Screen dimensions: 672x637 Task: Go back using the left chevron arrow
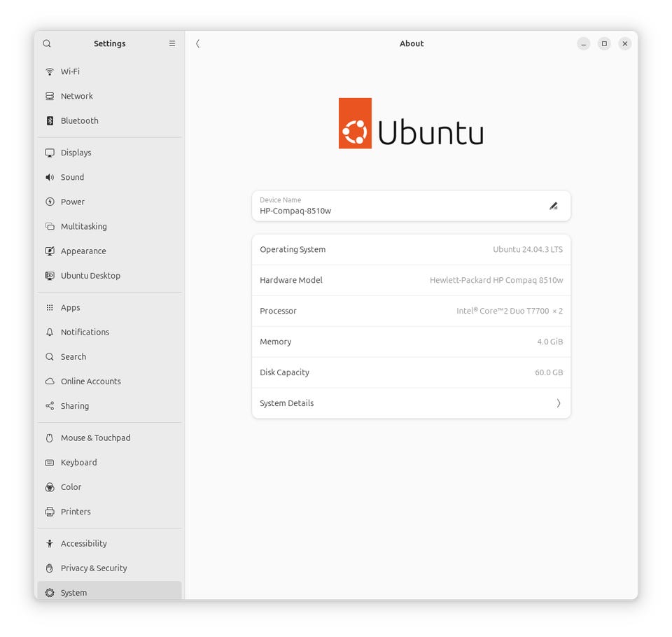197,43
